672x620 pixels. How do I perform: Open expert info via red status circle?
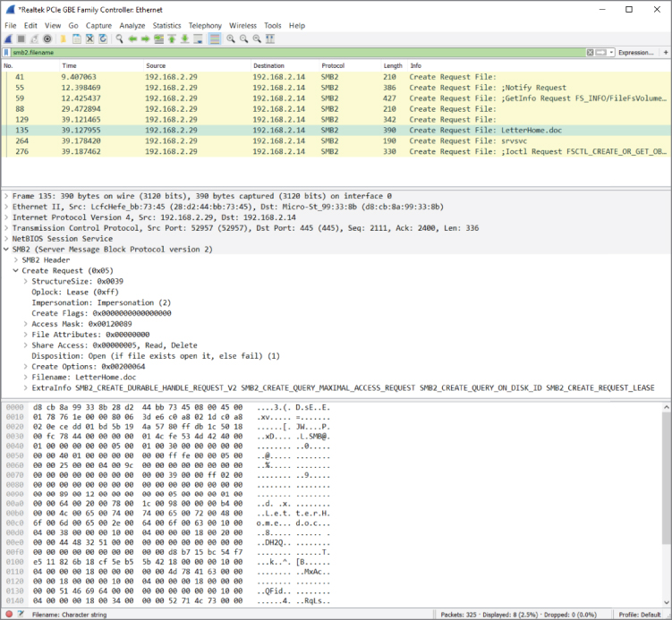coord(9,614)
